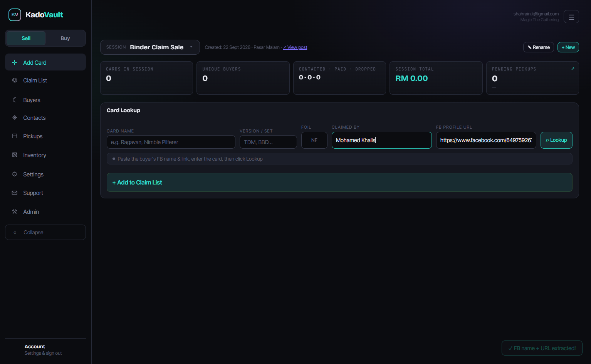Click the Admin tools icon

coord(15,211)
